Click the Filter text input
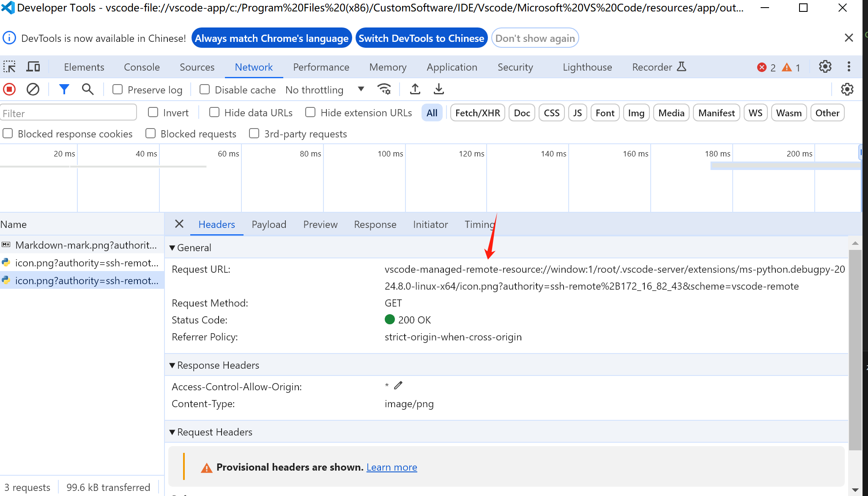The width and height of the screenshot is (868, 496). 68,113
